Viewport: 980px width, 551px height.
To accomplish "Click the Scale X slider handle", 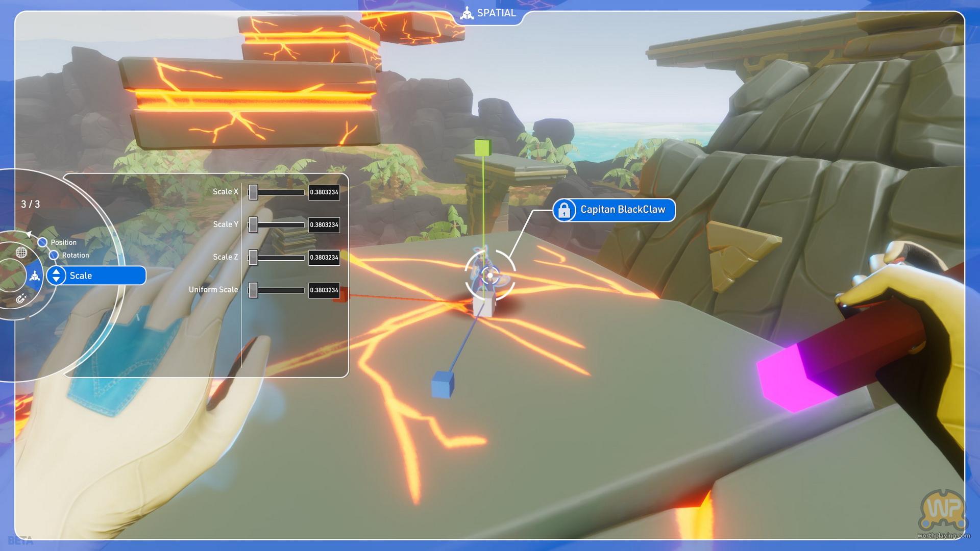I will point(253,192).
